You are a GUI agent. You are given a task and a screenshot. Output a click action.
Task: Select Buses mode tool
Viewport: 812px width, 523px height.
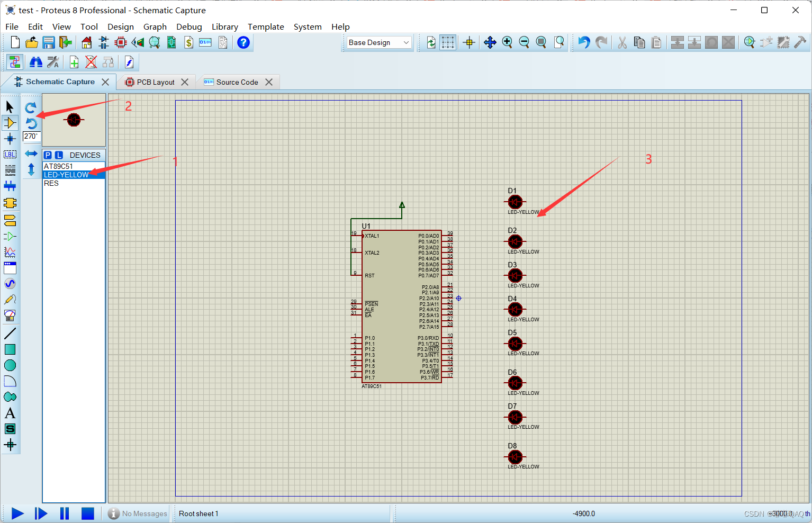(10, 186)
